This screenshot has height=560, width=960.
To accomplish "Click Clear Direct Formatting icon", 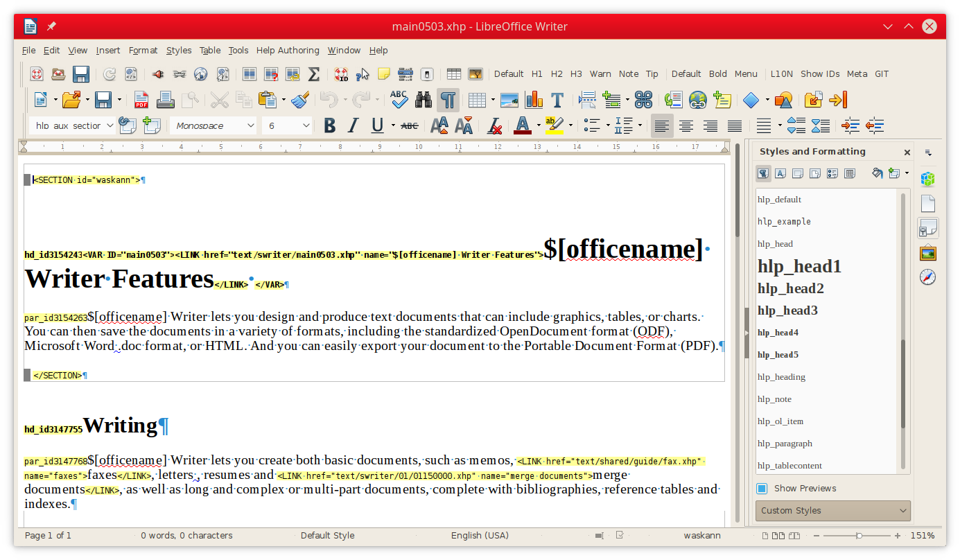I will pos(494,125).
